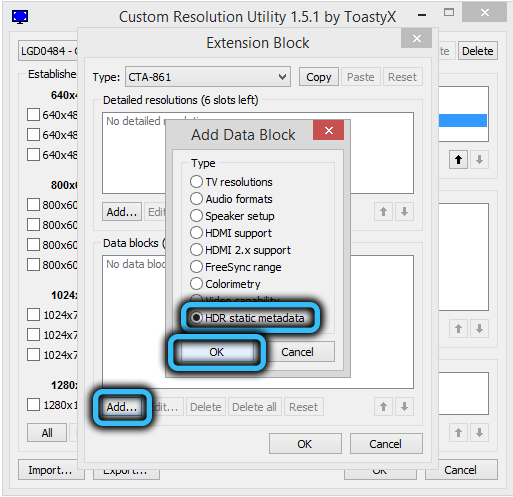Screen dimensions: 513x497
Task: Select FreeSync range radio button
Action: click(x=196, y=267)
